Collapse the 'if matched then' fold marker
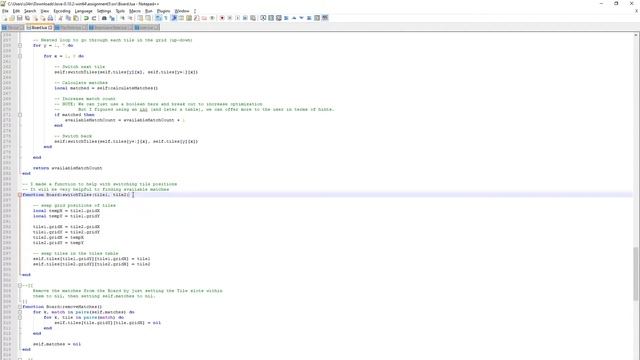This screenshot has height=360, width=640. point(20,115)
